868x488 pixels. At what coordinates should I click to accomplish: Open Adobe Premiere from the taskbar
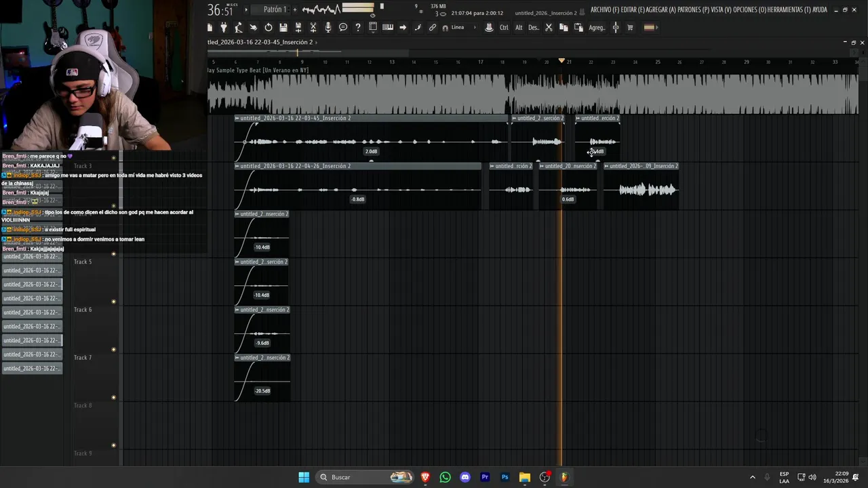click(x=485, y=477)
